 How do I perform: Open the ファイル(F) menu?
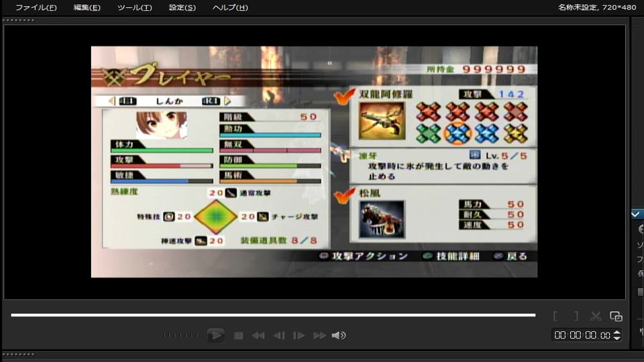click(36, 7)
